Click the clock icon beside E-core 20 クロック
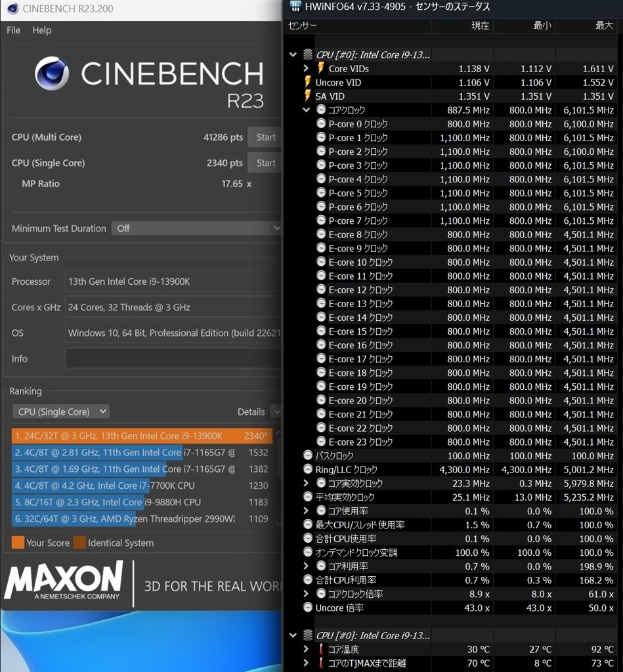The image size is (623, 672). (321, 400)
